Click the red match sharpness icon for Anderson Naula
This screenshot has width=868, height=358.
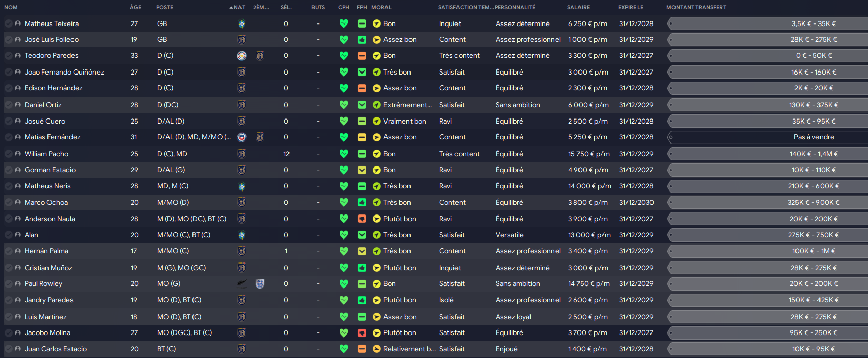tap(362, 219)
